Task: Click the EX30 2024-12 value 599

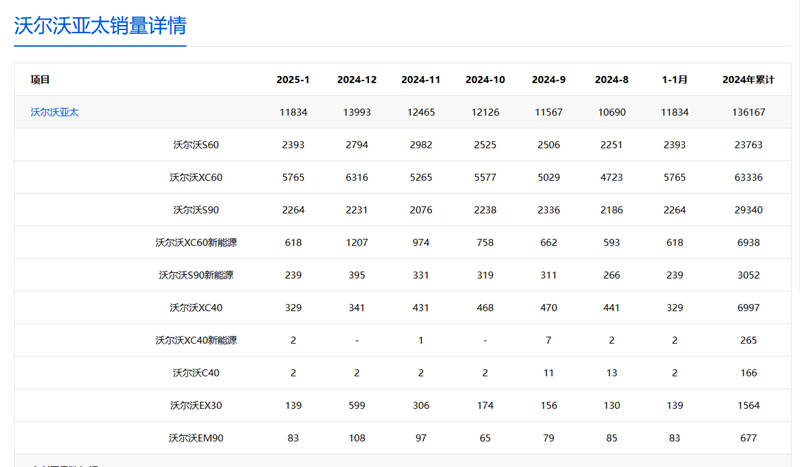Action: [x=357, y=406]
